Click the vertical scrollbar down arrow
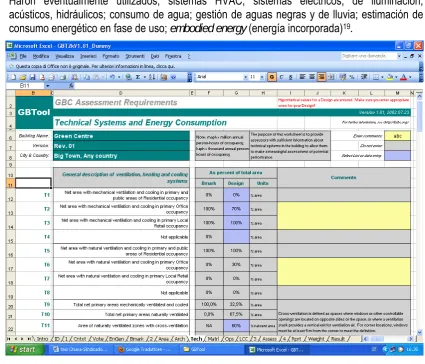 420,332
